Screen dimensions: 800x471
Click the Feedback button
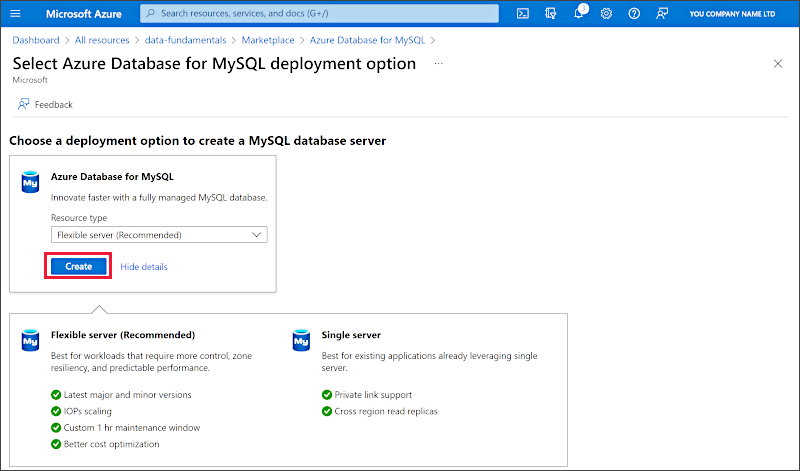point(45,105)
